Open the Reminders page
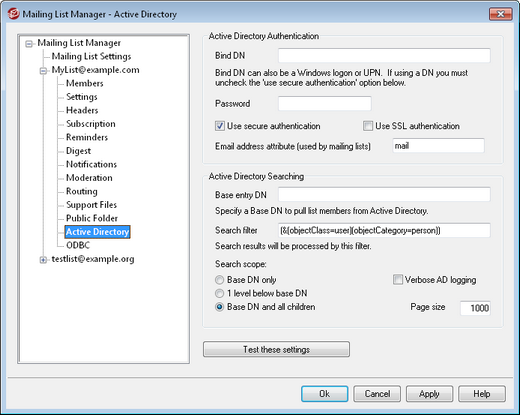The width and height of the screenshot is (520, 415). (87, 137)
